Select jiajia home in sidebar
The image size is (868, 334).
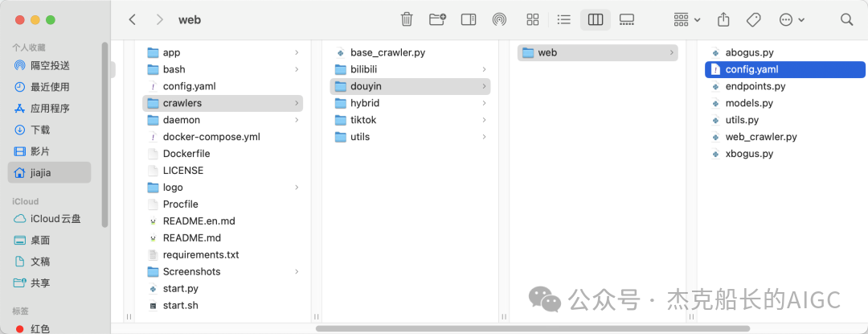tap(50, 173)
